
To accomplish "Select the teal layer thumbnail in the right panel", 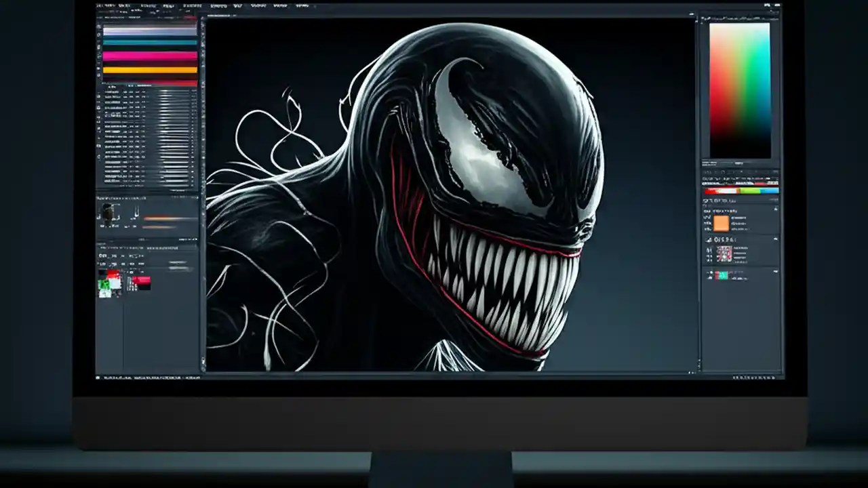I will tap(722, 275).
